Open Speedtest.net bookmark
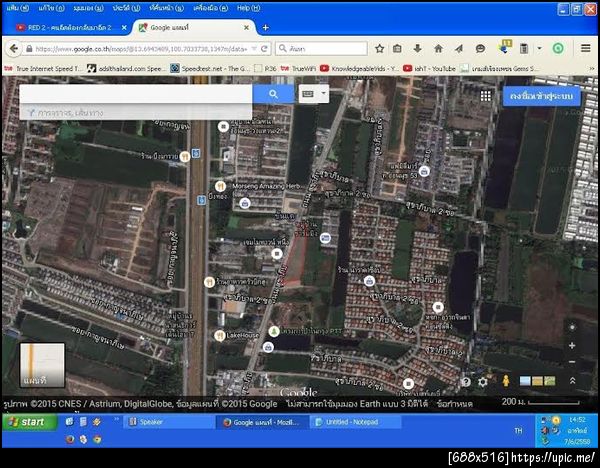The image size is (600, 468). coord(210,68)
